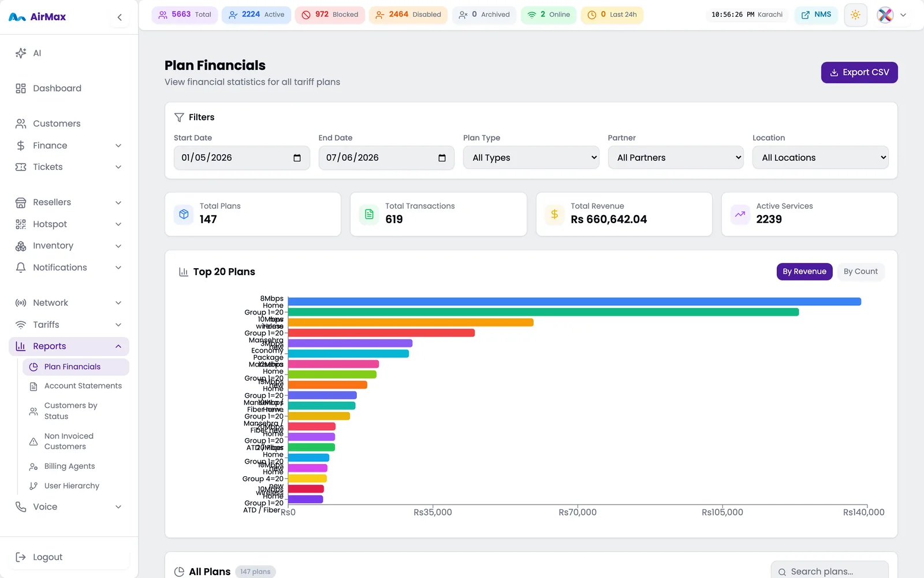
Task: Expand the Notifications menu chevron
Action: pyautogui.click(x=118, y=268)
